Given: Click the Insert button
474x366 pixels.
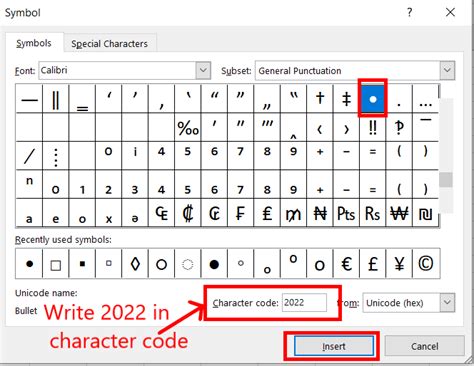Looking at the screenshot, I should click(x=334, y=346).
